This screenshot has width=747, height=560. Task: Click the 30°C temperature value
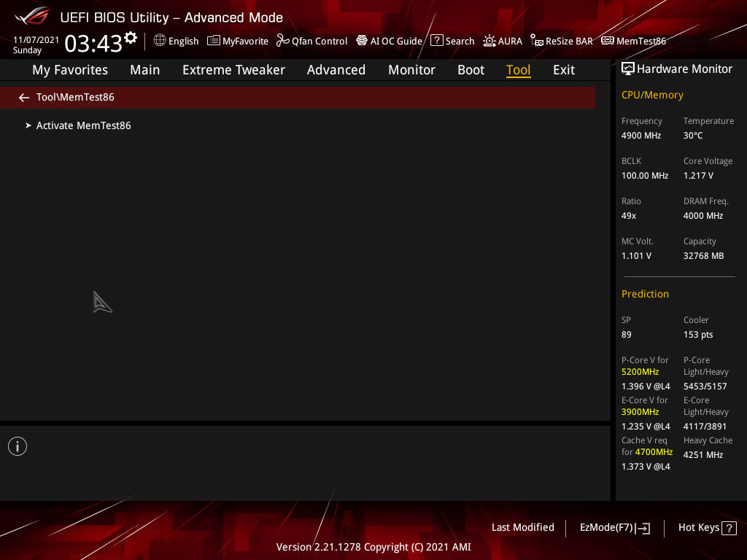tap(693, 135)
